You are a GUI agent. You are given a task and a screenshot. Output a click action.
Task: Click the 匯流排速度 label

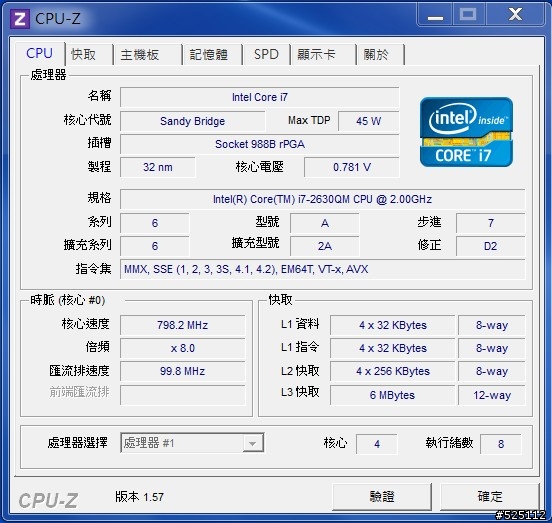click(x=80, y=370)
